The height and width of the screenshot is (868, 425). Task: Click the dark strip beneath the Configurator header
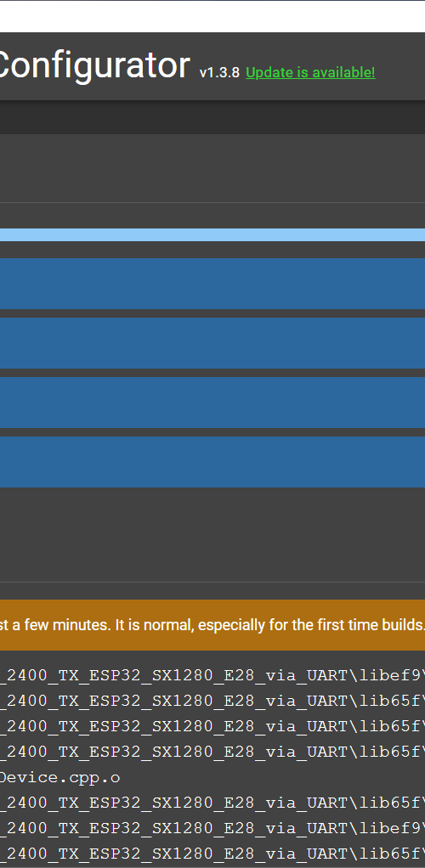click(212, 117)
